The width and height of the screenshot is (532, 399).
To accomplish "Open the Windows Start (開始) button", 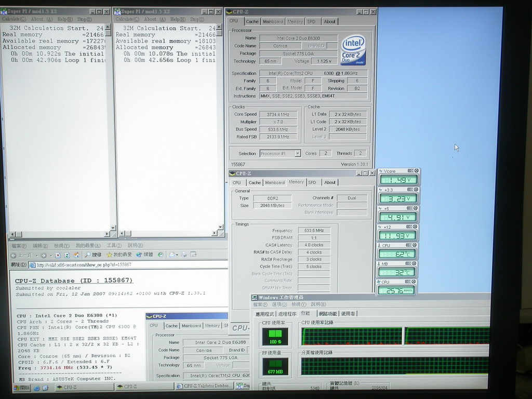I will 22,388.
